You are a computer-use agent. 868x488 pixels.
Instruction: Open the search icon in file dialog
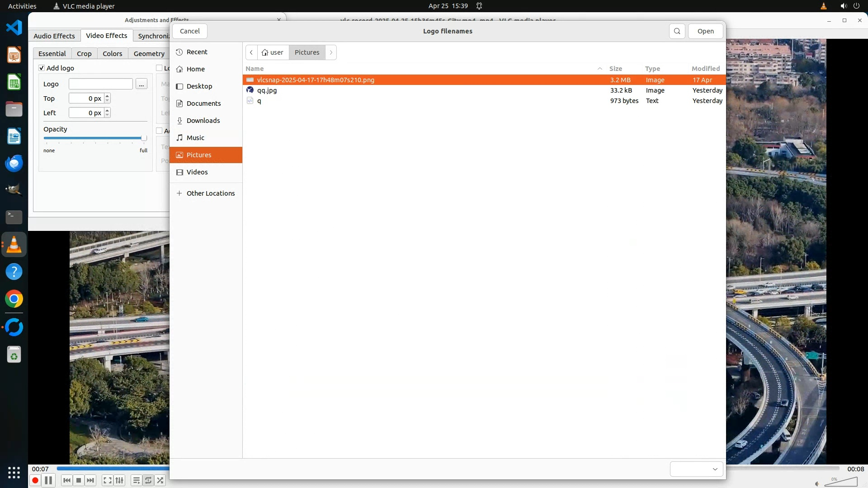pos(677,31)
